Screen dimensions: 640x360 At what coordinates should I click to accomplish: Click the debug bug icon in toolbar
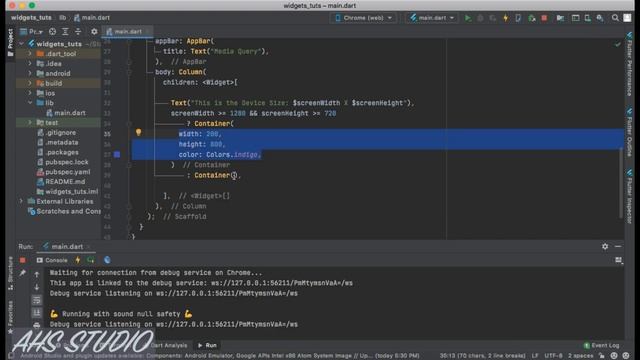pos(480,18)
